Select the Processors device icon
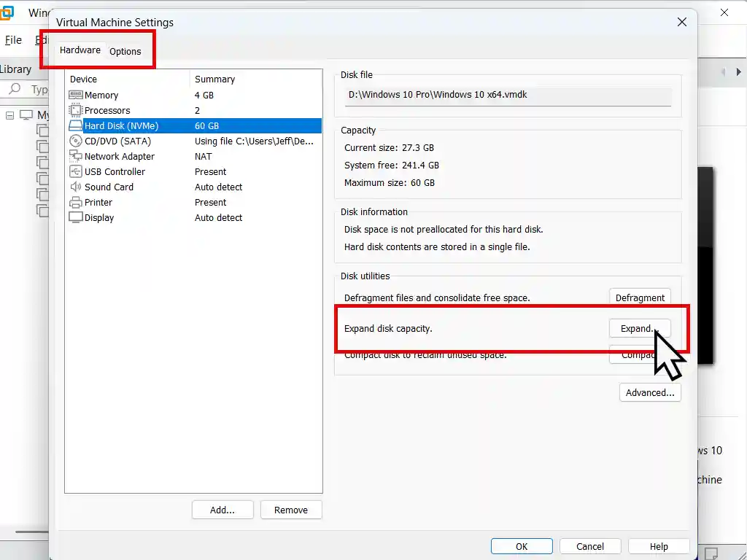Viewport: 747px width, 560px height. coord(75,111)
